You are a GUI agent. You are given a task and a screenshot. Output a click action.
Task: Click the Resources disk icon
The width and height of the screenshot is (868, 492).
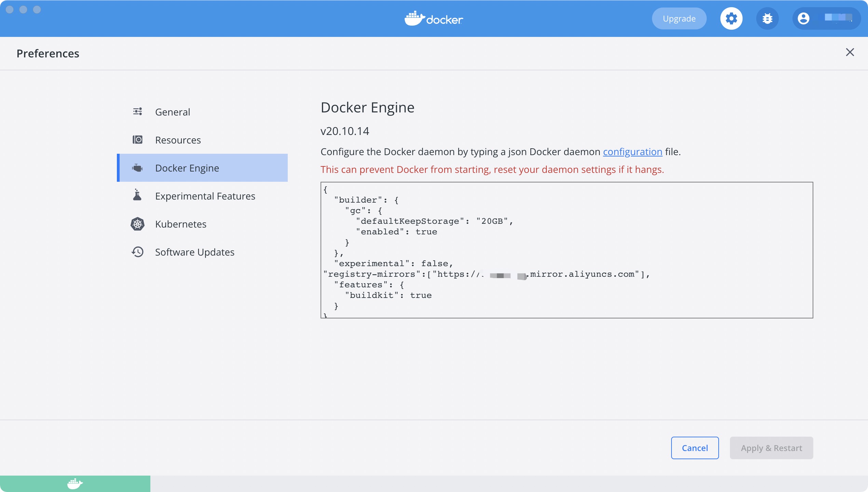(x=137, y=140)
